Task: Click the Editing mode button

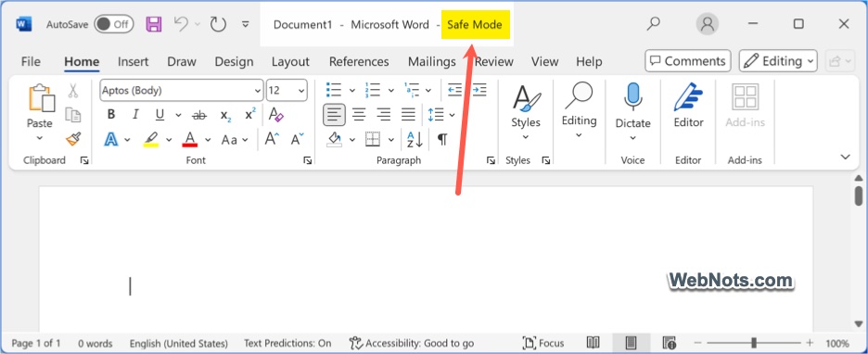Action: 778,61
